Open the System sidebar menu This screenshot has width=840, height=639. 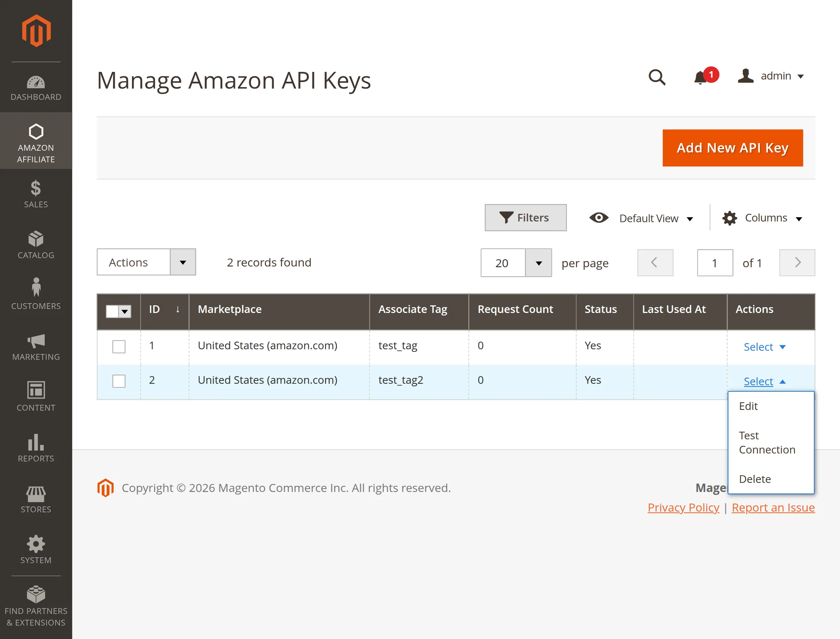pos(36,550)
